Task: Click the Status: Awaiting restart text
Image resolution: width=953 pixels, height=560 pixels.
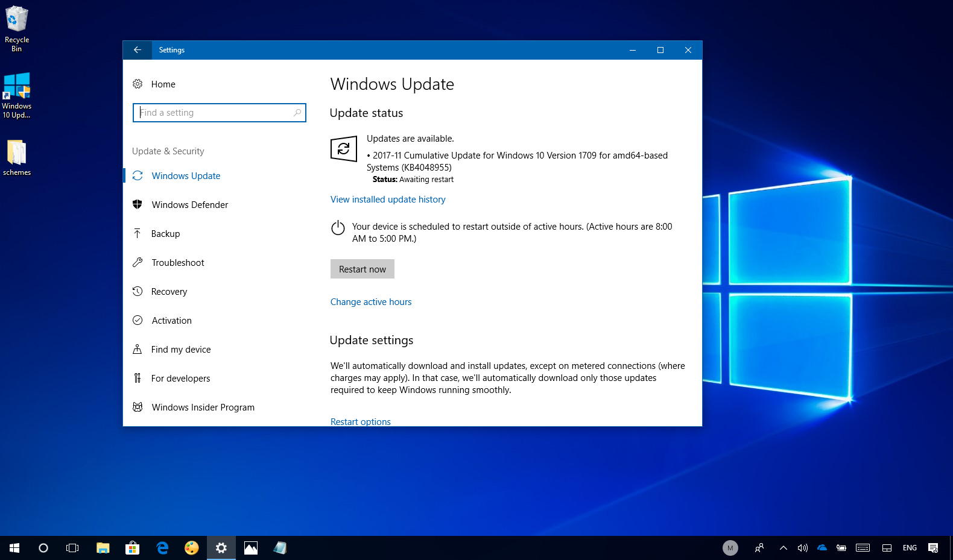Action: coord(413,180)
